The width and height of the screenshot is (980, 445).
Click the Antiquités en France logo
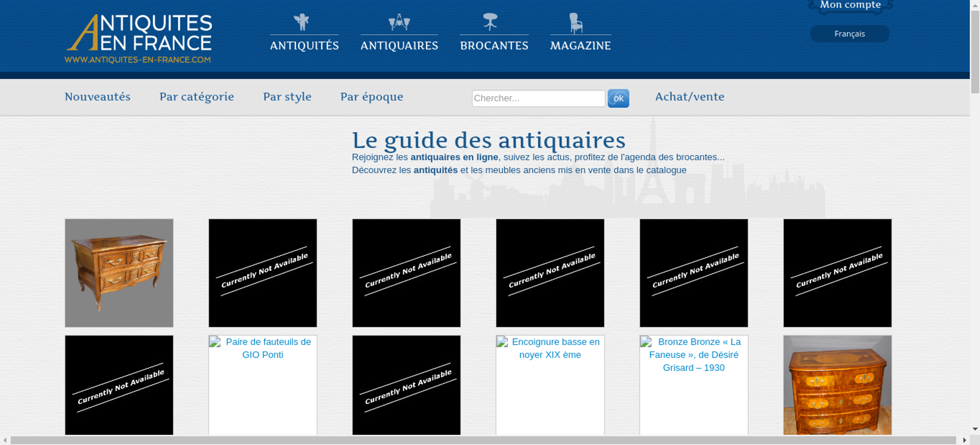pyautogui.click(x=139, y=39)
